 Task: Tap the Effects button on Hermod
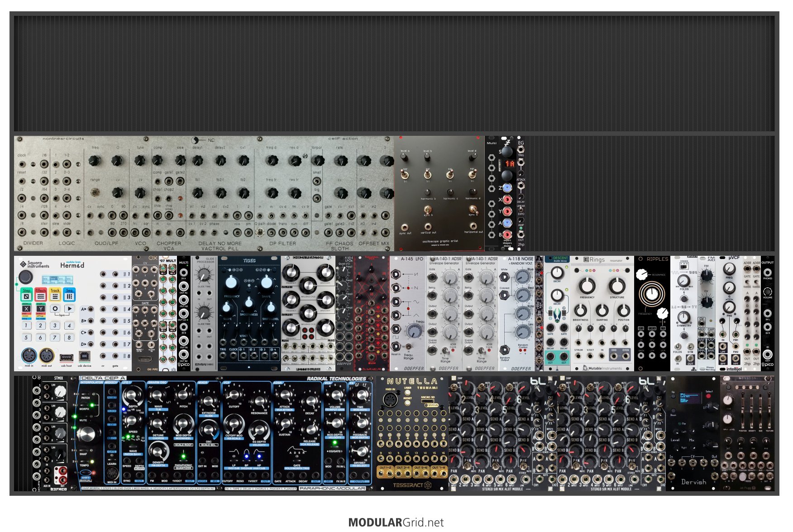(x=41, y=294)
